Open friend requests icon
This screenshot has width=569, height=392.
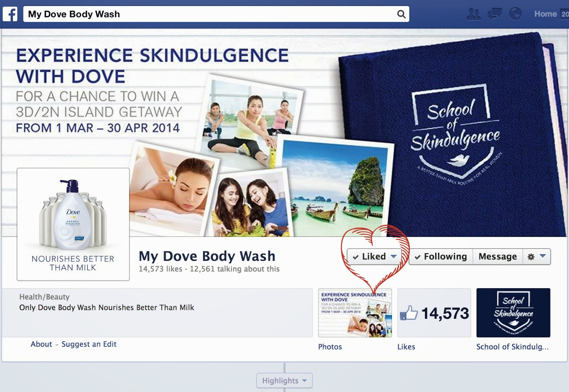click(x=473, y=14)
